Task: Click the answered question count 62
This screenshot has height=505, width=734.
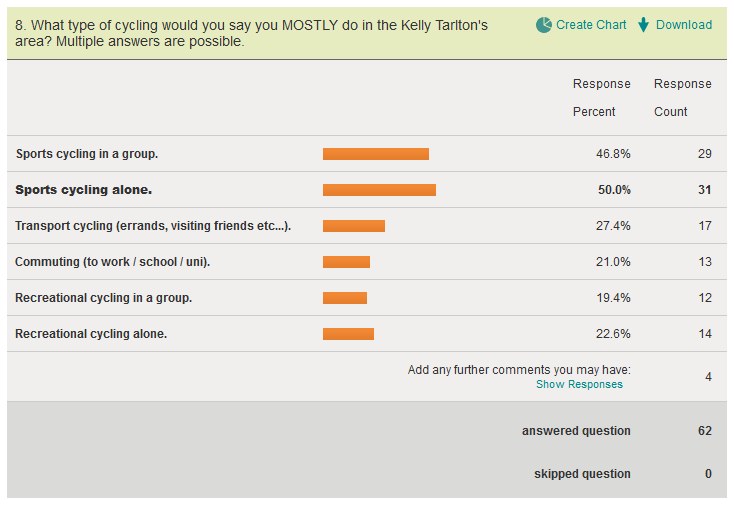Action: coord(705,431)
